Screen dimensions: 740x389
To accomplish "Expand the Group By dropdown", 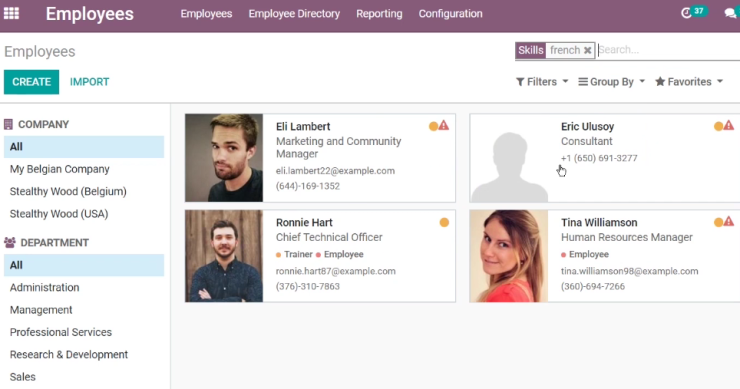I will tap(611, 82).
